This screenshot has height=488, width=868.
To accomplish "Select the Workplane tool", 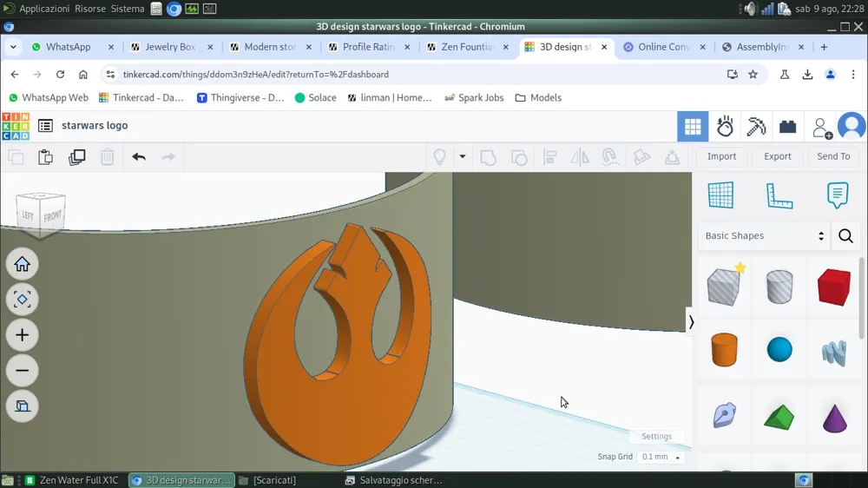I will click(720, 195).
